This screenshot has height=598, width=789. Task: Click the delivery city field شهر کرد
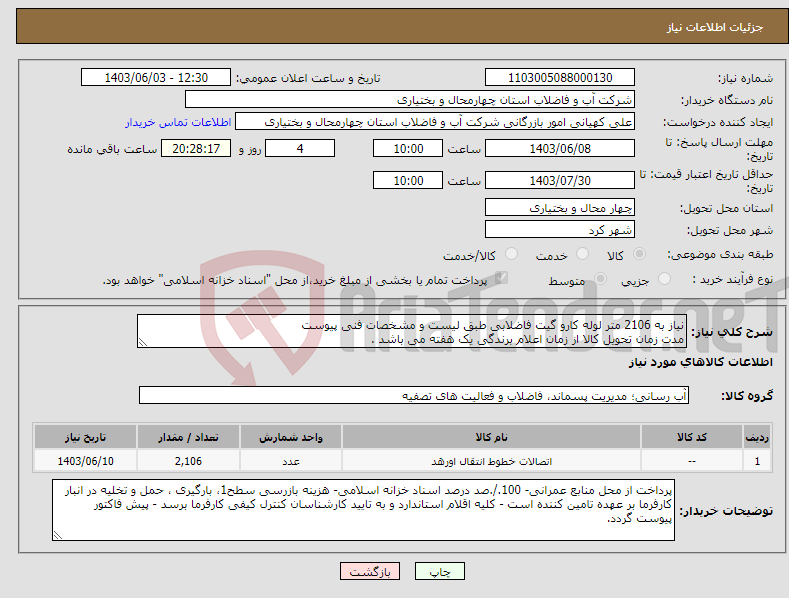[x=560, y=230]
